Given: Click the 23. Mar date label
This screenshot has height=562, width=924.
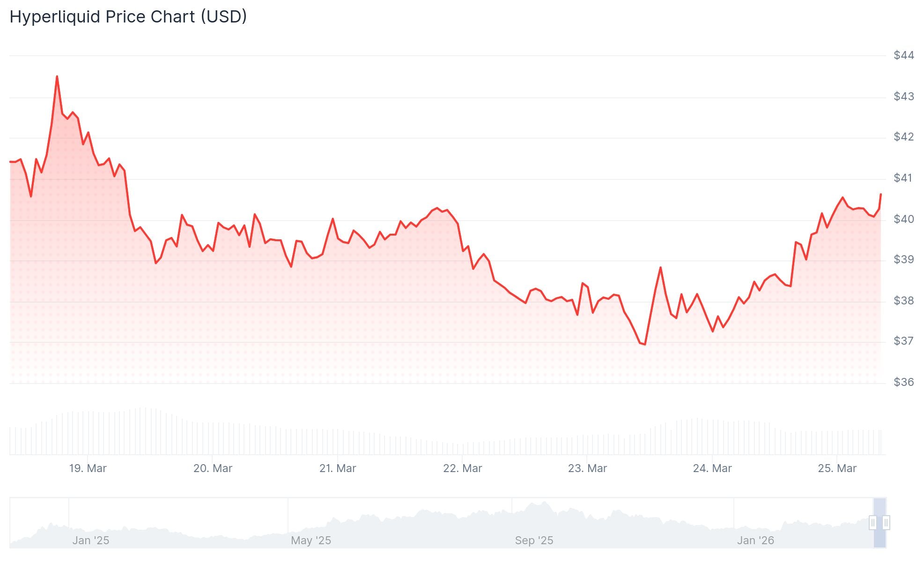Looking at the screenshot, I should 587,468.
